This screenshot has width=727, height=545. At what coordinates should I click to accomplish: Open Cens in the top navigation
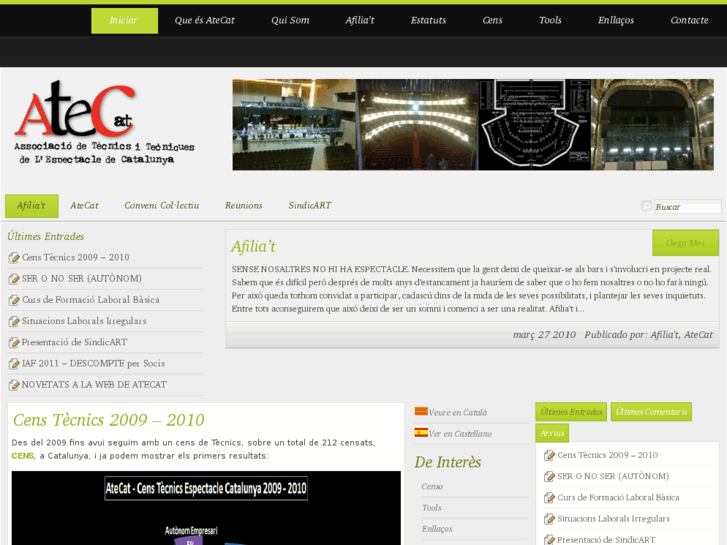(492, 20)
